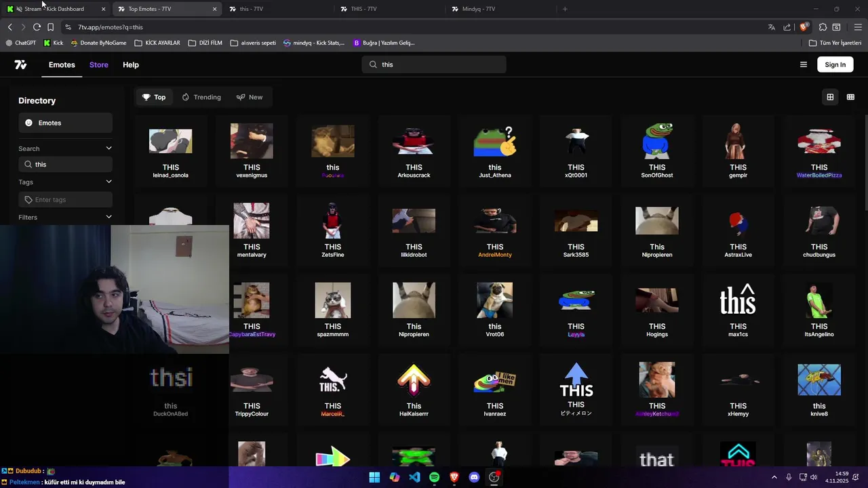The image size is (868, 488).
Task: Open This emote by HaiKaiserrr
Action: click(x=414, y=390)
